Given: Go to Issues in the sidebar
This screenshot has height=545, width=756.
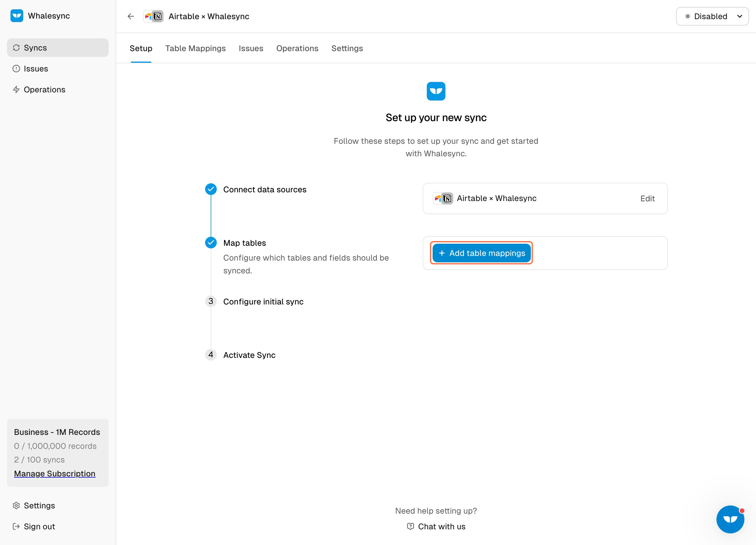Looking at the screenshot, I should pyautogui.click(x=36, y=69).
